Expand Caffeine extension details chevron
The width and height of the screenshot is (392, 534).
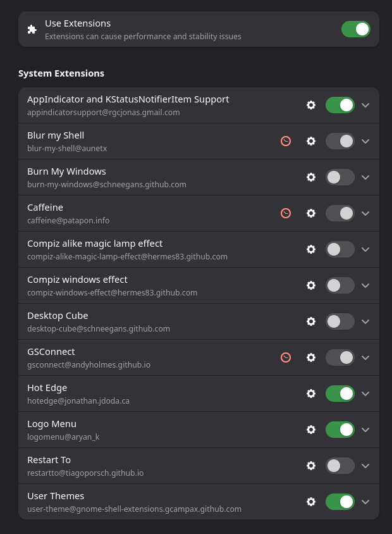pos(365,213)
